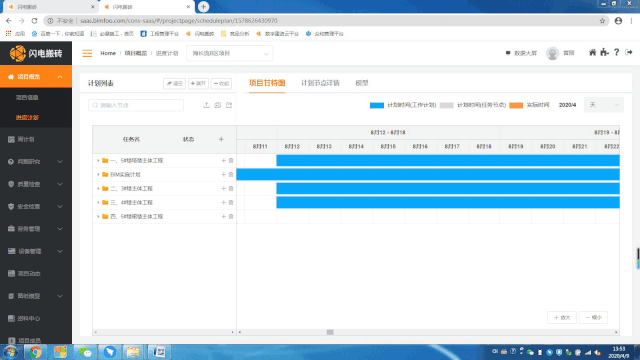Click the 放大 zoom-in button
This screenshot has width=640, height=360.
point(562,318)
